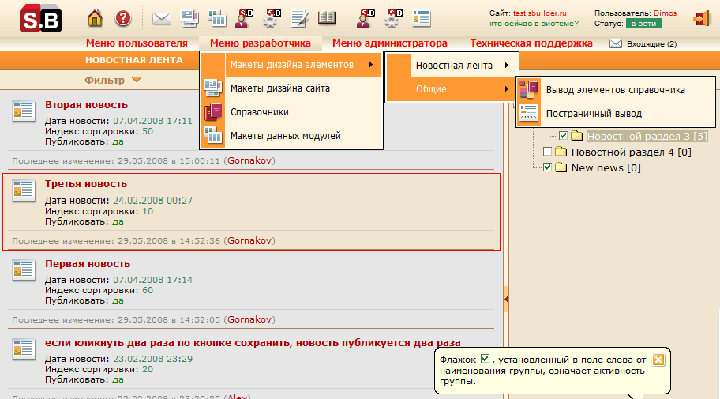Click the icon beside Макеты дизайна сайта
Screen dimensions: 720x399
click(x=213, y=88)
